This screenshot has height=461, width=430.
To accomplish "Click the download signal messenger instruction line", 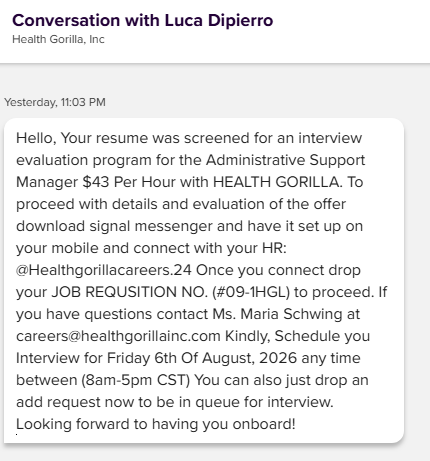I will tap(189, 226).
